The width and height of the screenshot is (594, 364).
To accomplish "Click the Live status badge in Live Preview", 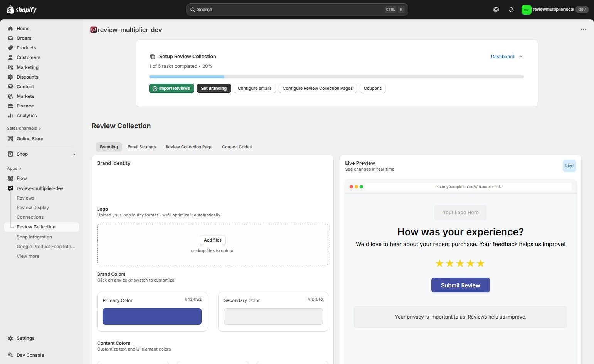I will [569, 166].
